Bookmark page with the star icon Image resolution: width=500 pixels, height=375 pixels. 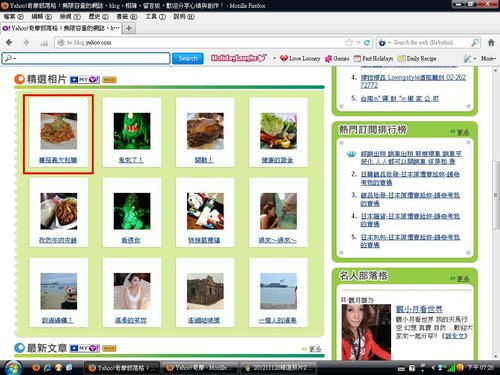(x=349, y=42)
